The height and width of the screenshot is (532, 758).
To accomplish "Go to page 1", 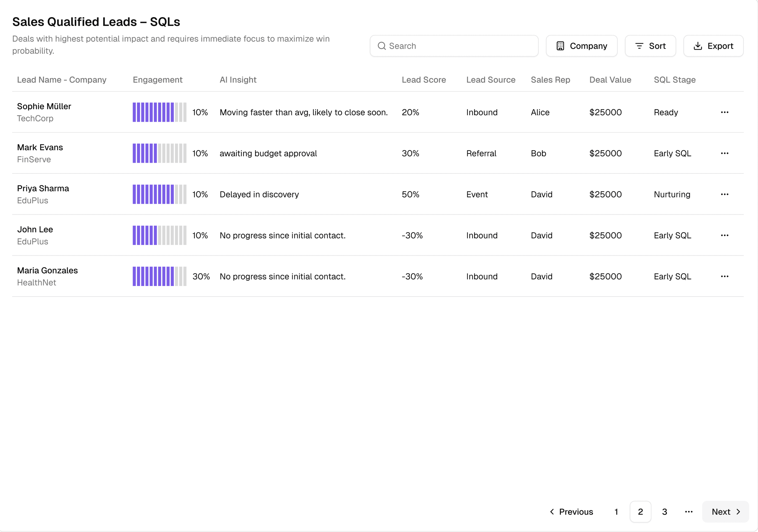I will 616,512.
